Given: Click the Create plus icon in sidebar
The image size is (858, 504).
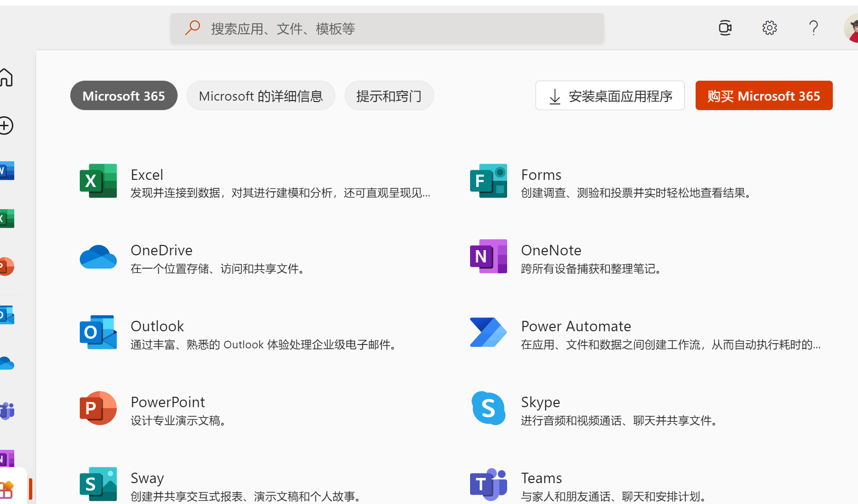Looking at the screenshot, I should 6,126.
